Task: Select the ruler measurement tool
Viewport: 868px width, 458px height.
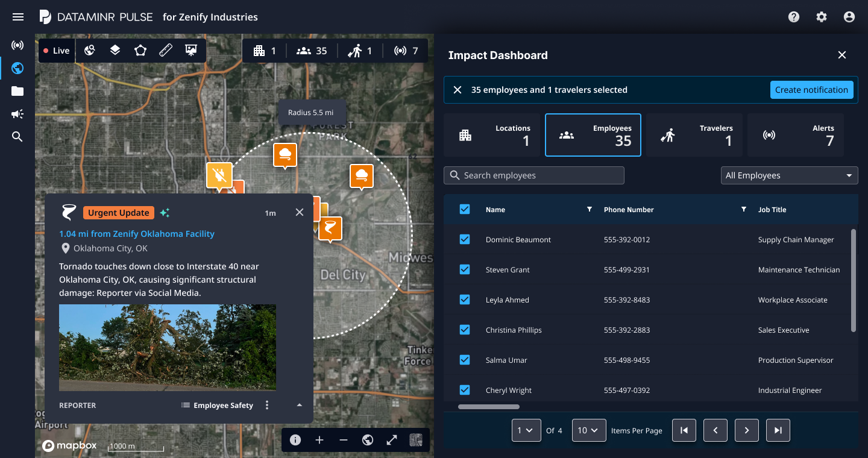Action: (166, 51)
